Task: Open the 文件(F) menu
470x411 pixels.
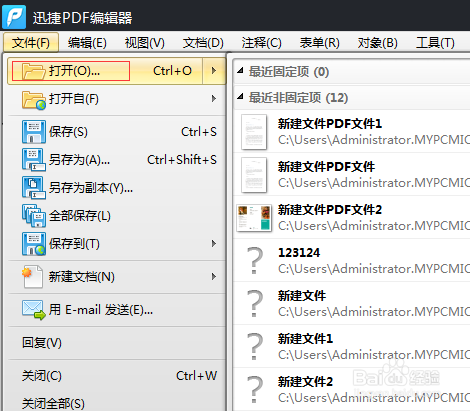Action: pyautogui.click(x=31, y=43)
